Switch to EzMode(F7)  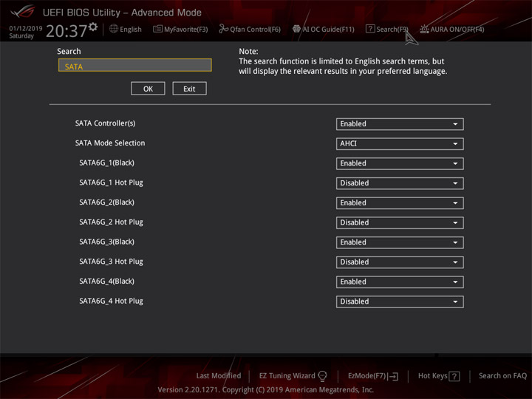[366, 375]
